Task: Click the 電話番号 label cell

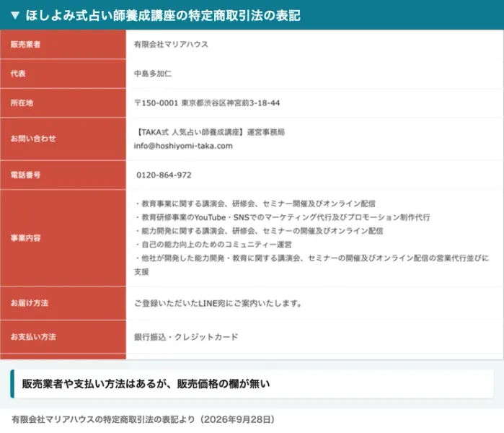Action: coord(63,175)
